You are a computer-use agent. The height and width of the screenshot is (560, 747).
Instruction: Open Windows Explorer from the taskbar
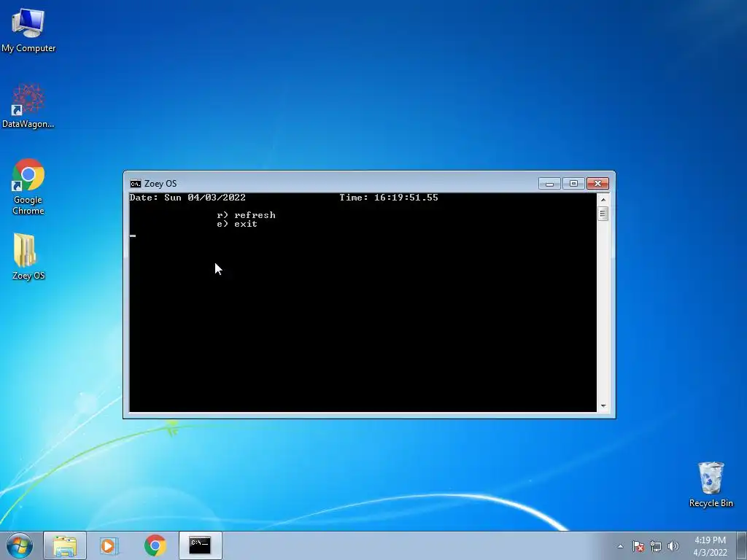65,545
